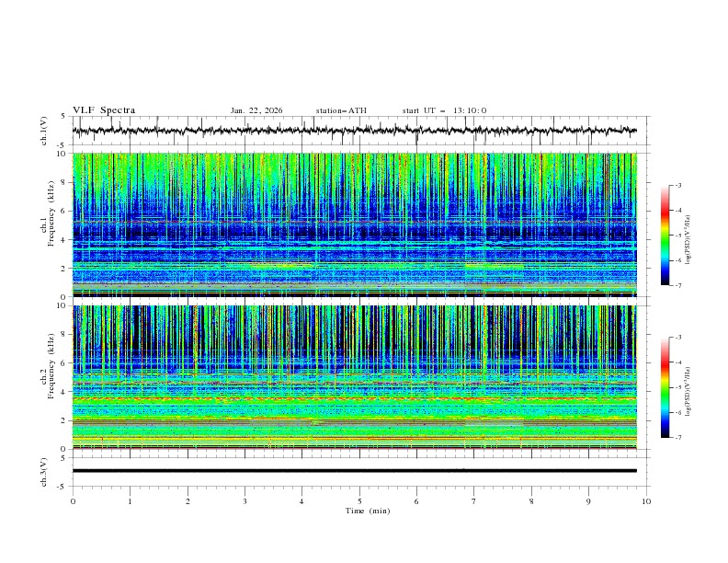This screenshot has width=728, height=563.
Task: Click the upper colorbar's log(PSD) label
Action: [x=689, y=235]
